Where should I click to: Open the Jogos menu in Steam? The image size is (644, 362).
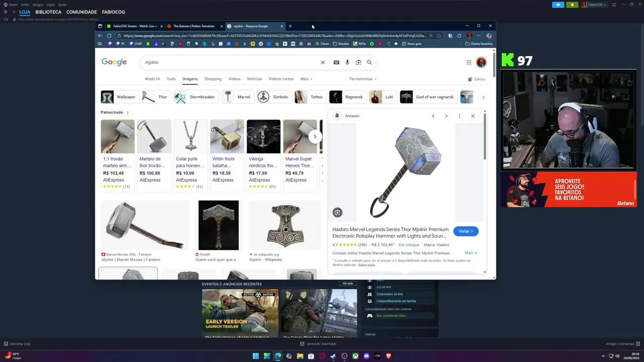point(51,5)
